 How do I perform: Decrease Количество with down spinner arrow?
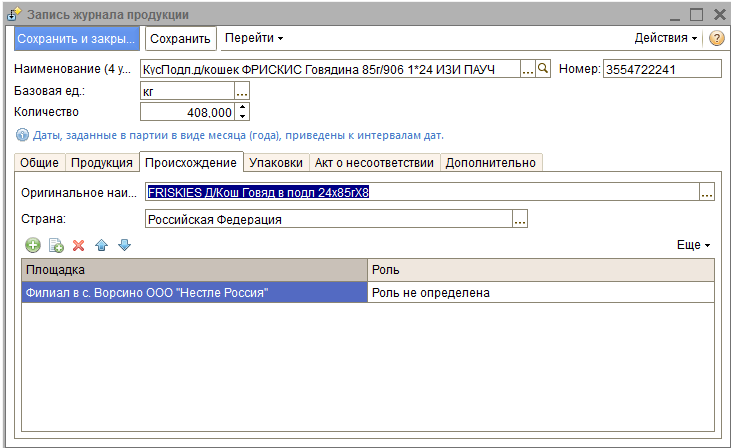(x=242, y=116)
